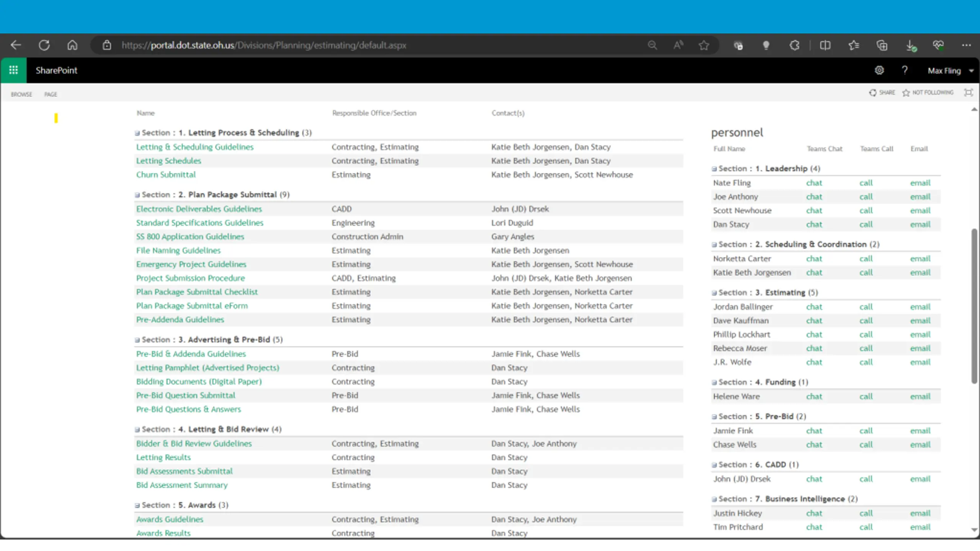This screenshot has width=980, height=551.
Task: Open the BROWSE ribbon tab
Action: (x=21, y=94)
